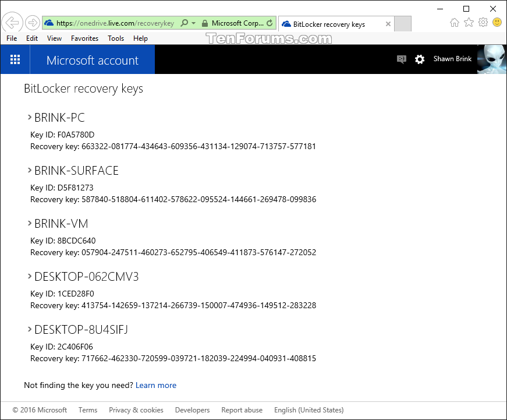Click the security padlock icon
This screenshot has width=507, height=420.
(x=204, y=23)
